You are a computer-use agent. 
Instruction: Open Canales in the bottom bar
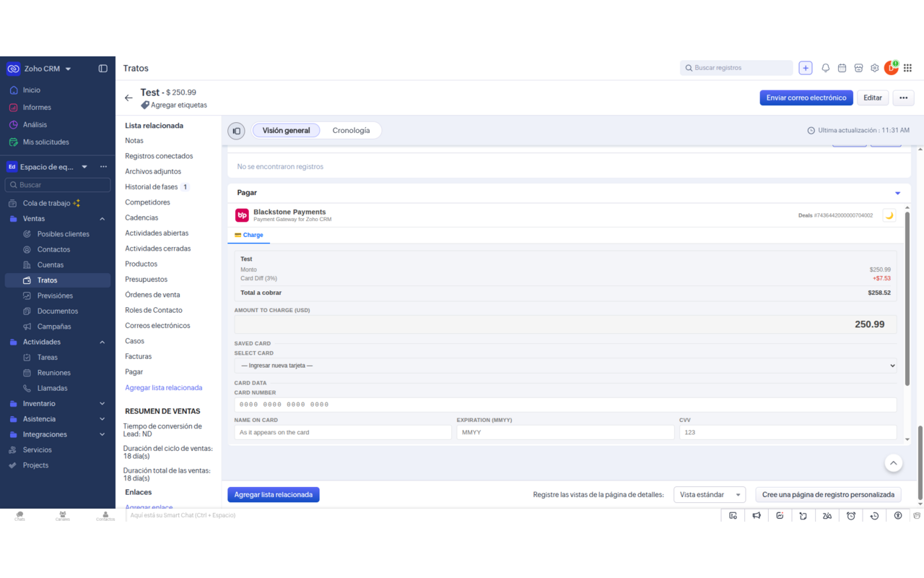pyautogui.click(x=63, y=516)
